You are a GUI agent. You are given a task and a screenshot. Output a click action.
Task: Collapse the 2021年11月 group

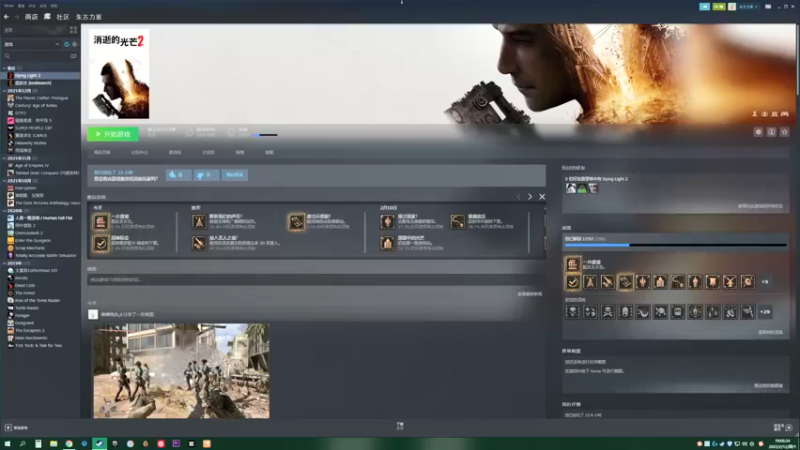click(5, 158)
